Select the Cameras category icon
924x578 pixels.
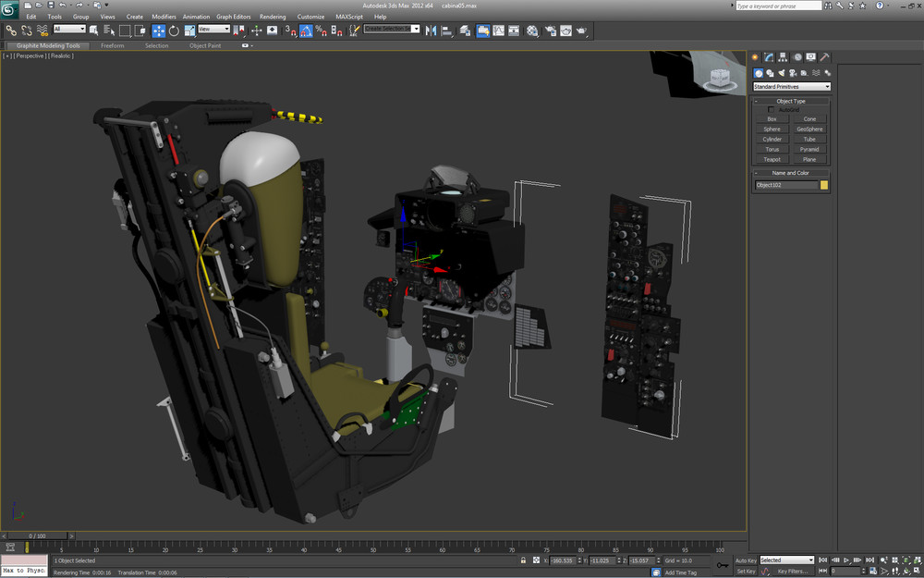[x=793, y=73]
